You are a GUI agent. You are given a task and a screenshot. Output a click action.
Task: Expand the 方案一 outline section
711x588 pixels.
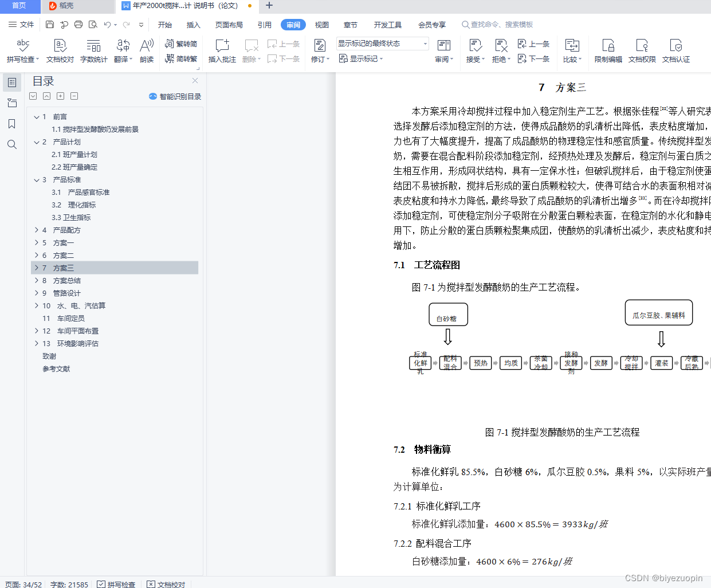pos(37,242)
